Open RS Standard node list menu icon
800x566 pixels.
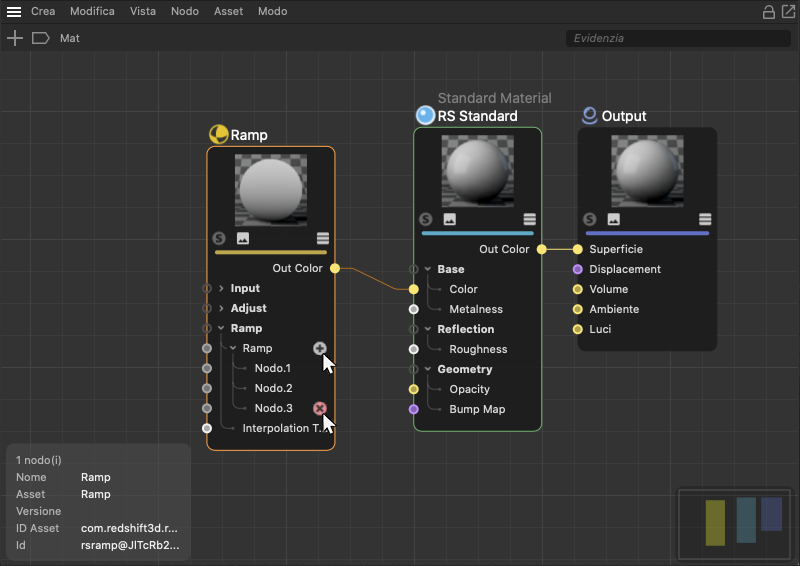[530, 219]
